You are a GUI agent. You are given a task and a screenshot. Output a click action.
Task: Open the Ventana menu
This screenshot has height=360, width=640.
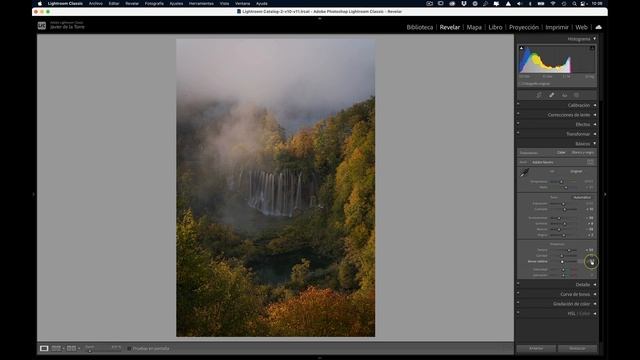click(x=242, y=3)
